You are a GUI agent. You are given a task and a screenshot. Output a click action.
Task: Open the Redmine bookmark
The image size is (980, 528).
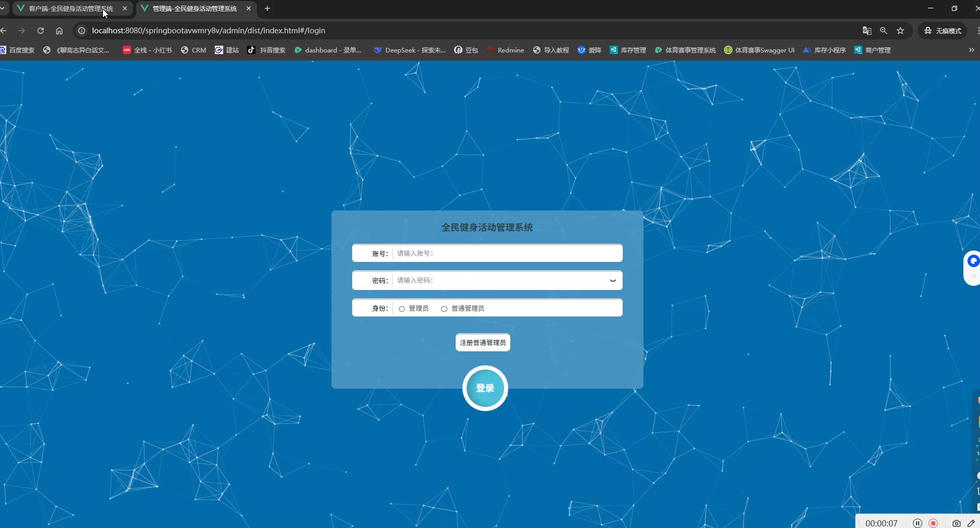tap(505, 50)
